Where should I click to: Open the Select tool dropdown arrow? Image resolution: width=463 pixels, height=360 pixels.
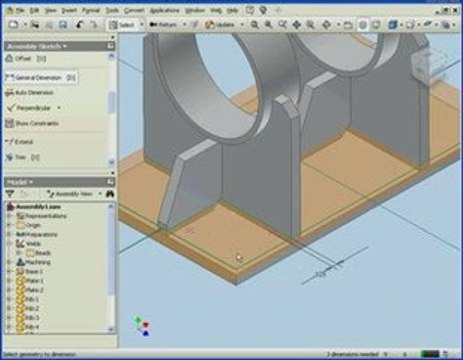(142, 25)
